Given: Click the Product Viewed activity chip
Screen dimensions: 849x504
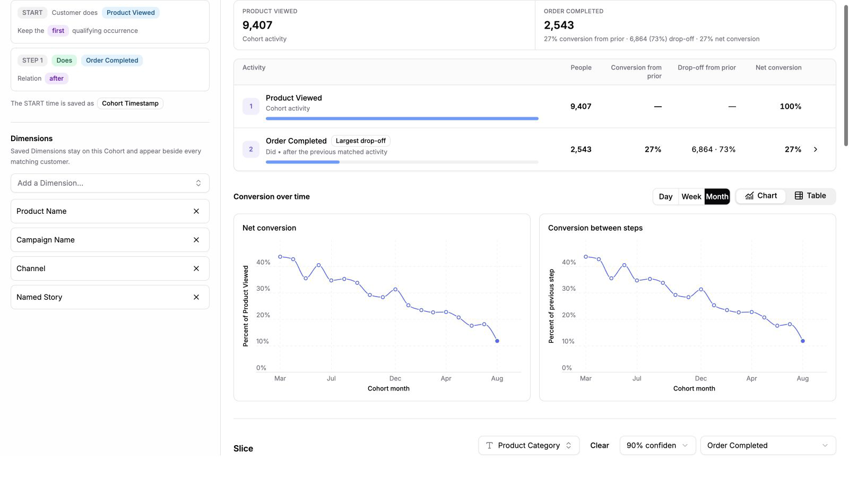Looking at the screenshot, I should point(131,13).
